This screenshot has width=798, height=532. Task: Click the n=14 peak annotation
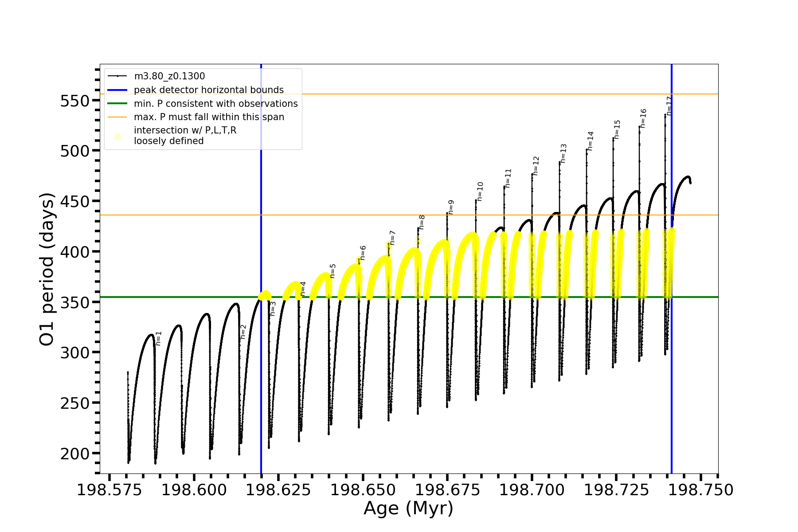point(590,141)
